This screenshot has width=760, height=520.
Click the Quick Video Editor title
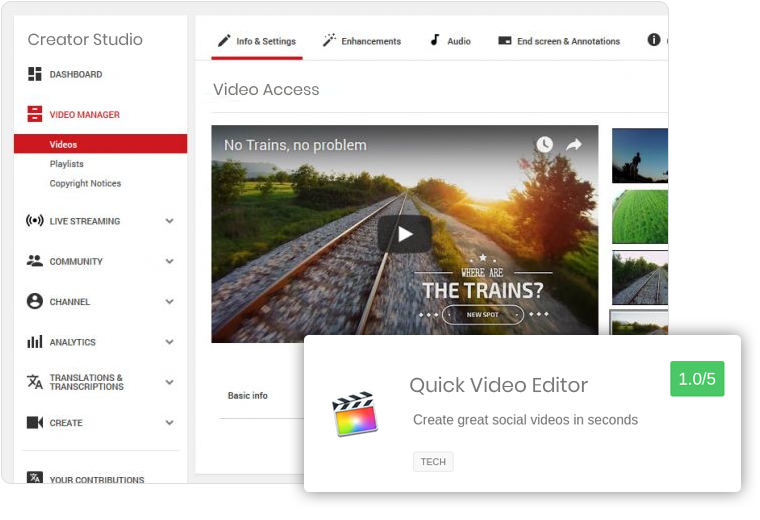pyautogui.click(x=498, y=385)
